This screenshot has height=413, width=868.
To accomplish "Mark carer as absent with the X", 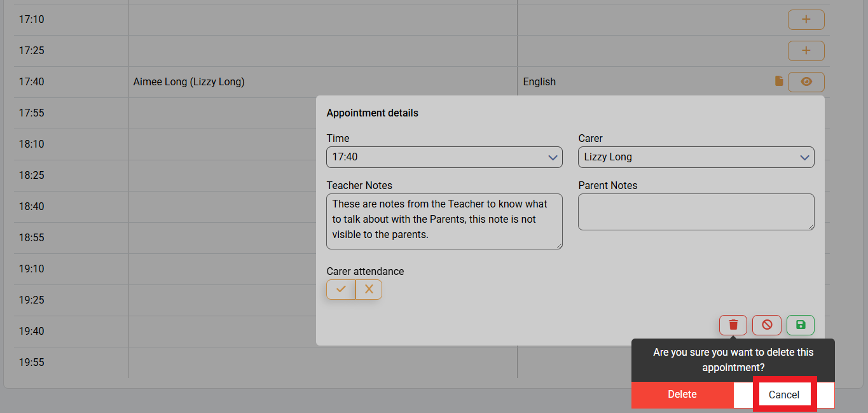I will pyautogui.click(x=369, y=290).
